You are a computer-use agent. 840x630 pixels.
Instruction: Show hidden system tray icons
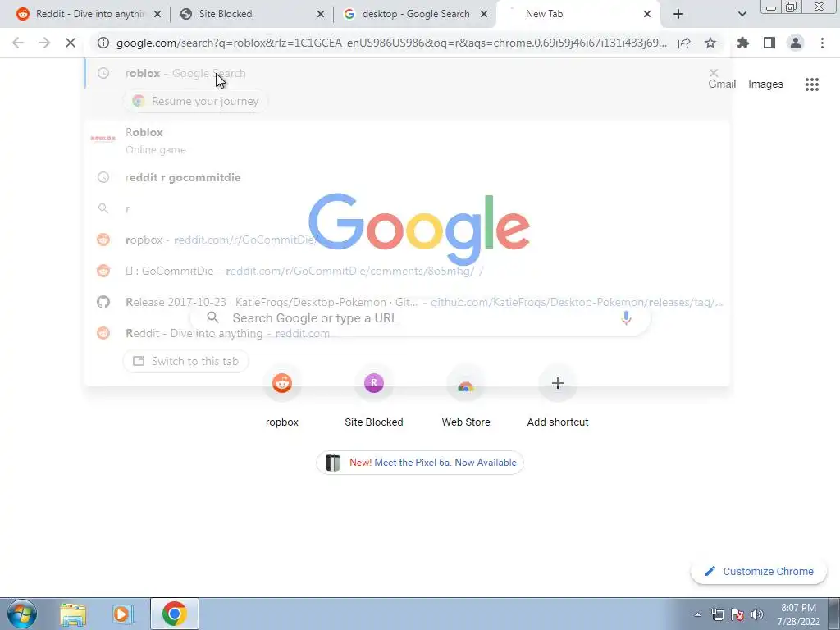697,614
